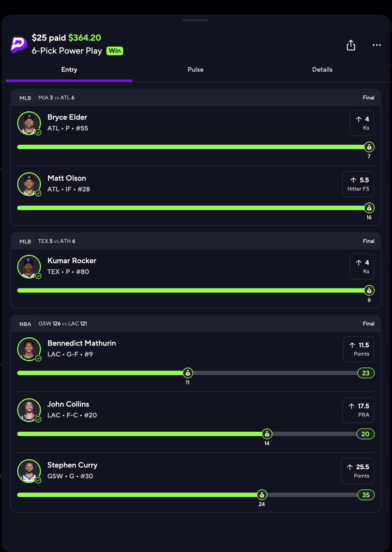Click the money bag icon on Kumar Rocker's bar
Viewport: 392px width, 552px height.
(x=369, y=291)
